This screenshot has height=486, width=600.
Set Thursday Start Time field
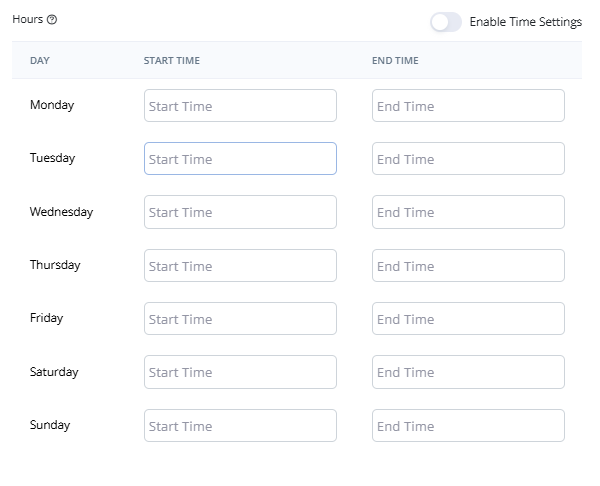[x=240, y=266]
